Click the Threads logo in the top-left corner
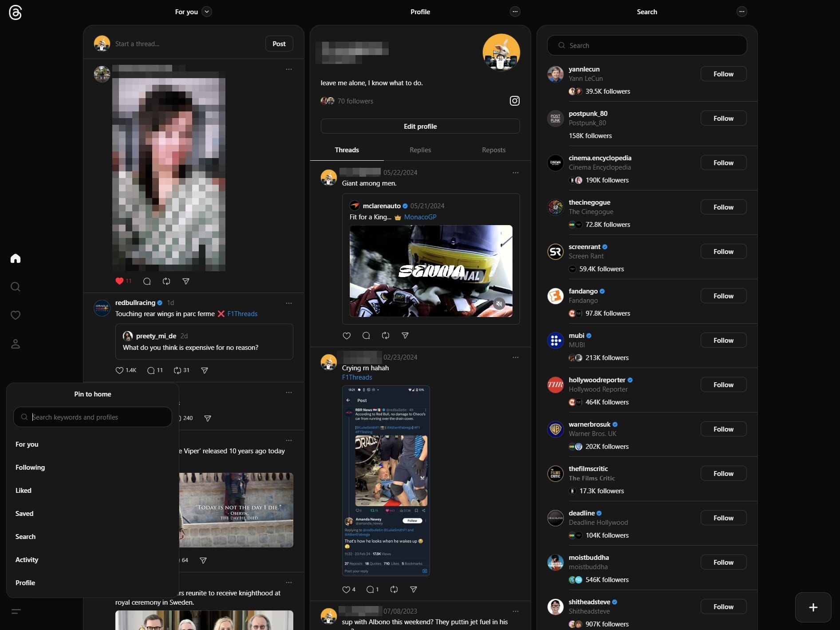 [16, 12]
